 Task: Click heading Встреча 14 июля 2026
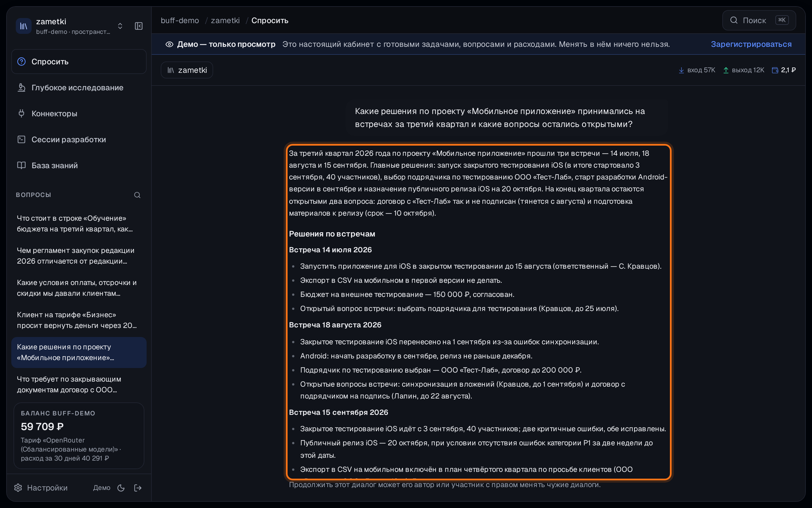[x=330, y=250]
